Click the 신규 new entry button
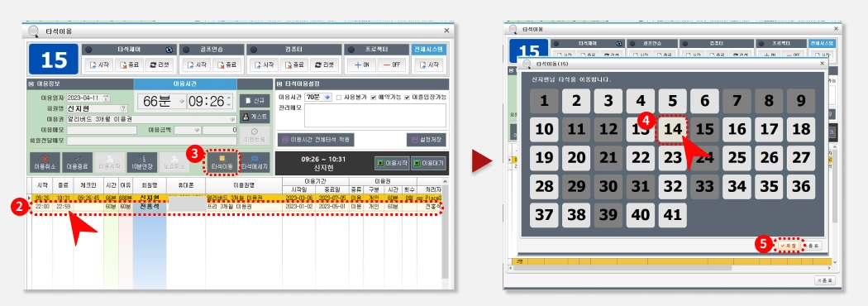 coord(255,101)
